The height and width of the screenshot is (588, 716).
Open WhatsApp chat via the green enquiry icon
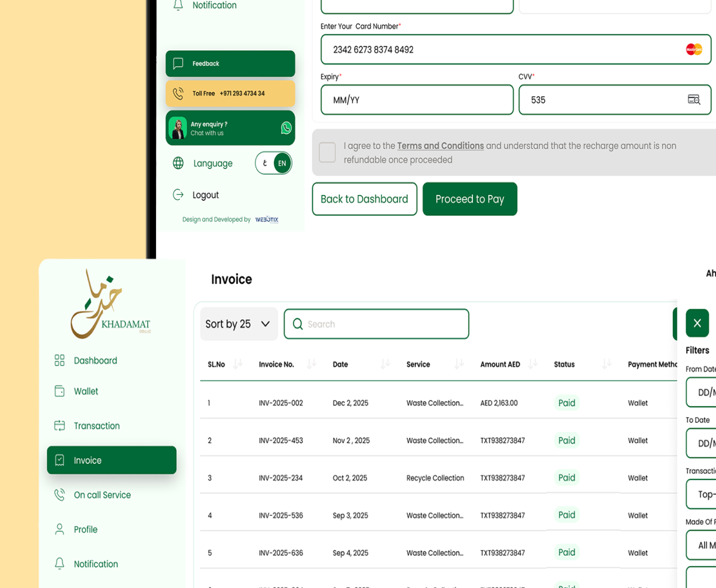[x=286, y=128]
